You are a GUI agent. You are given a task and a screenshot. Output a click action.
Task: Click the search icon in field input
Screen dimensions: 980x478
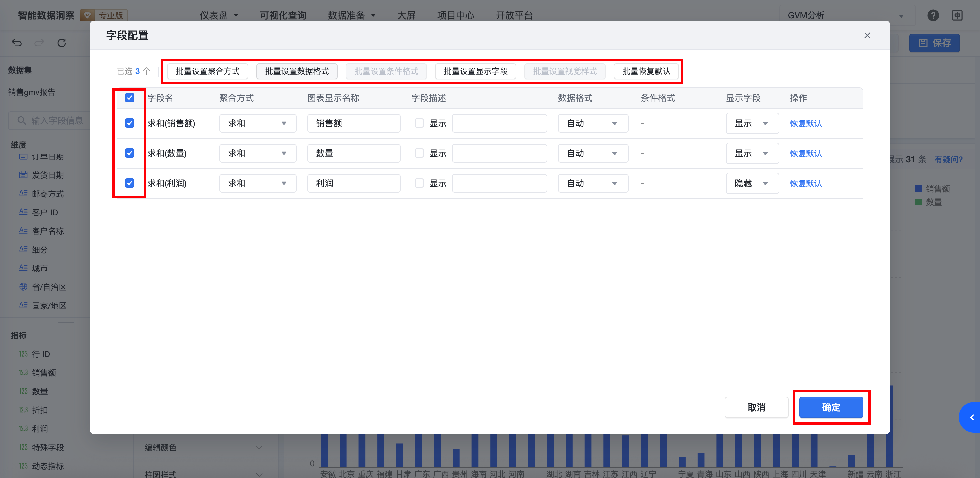(22, 121)
